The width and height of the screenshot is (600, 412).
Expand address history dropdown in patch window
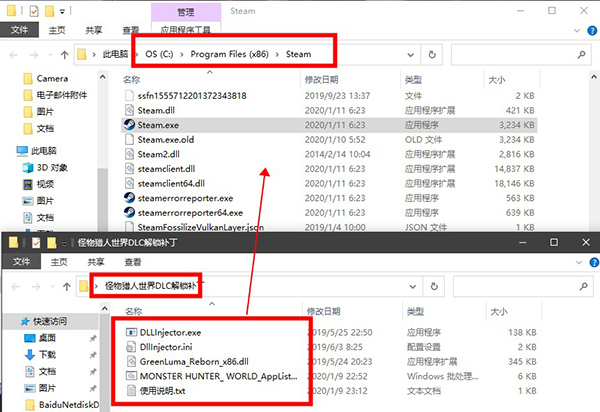[x=412, y=286]
